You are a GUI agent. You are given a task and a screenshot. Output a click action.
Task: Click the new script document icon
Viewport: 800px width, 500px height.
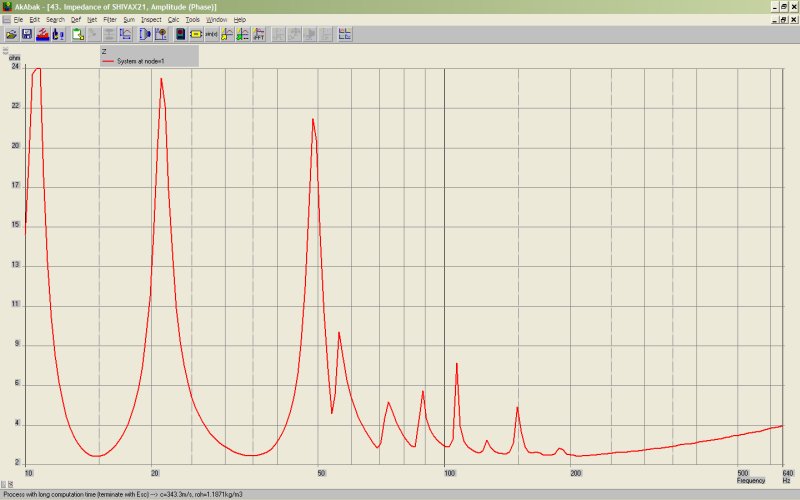point(77,34)
